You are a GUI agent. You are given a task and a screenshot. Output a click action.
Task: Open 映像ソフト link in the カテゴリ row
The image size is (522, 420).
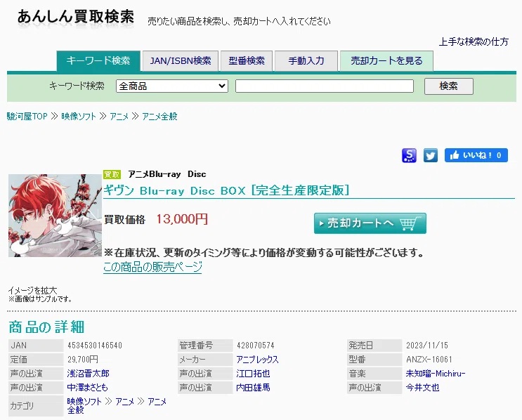click(x=84, y=402)
